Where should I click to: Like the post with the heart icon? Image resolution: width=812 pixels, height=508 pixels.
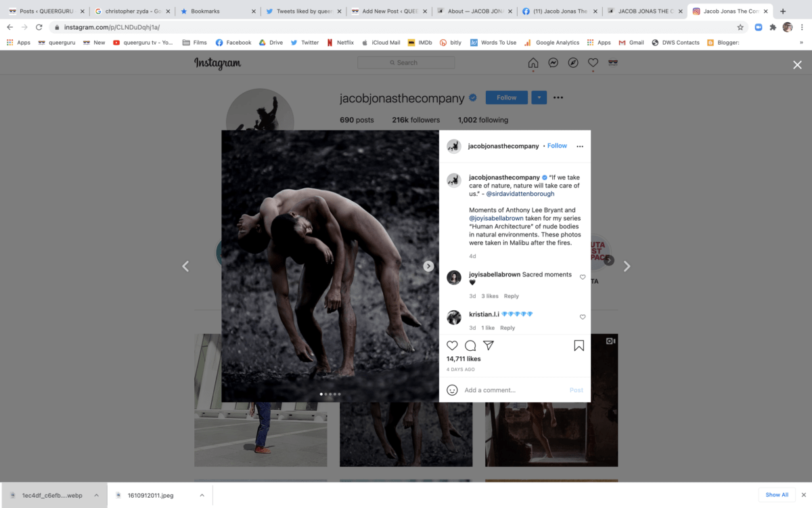(x=452, y=345)
